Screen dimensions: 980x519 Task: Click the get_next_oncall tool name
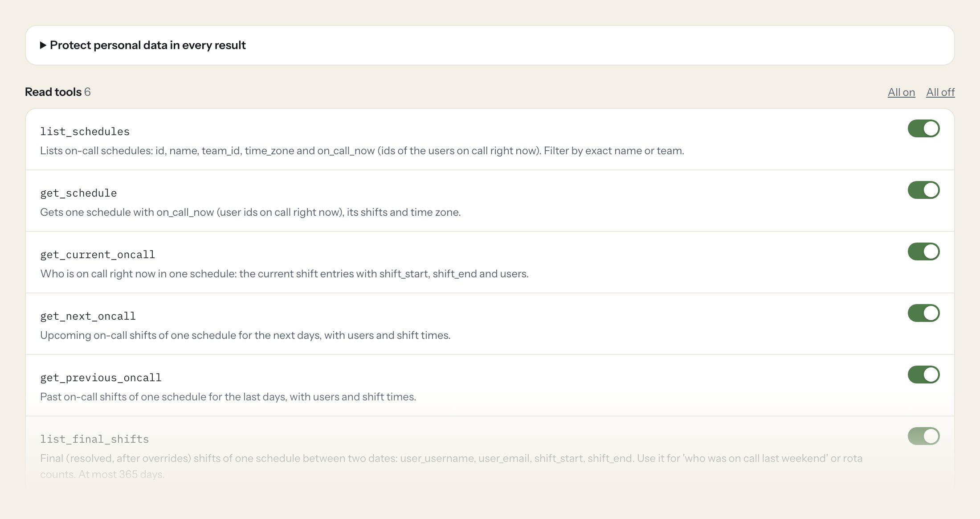pos(88,316)
